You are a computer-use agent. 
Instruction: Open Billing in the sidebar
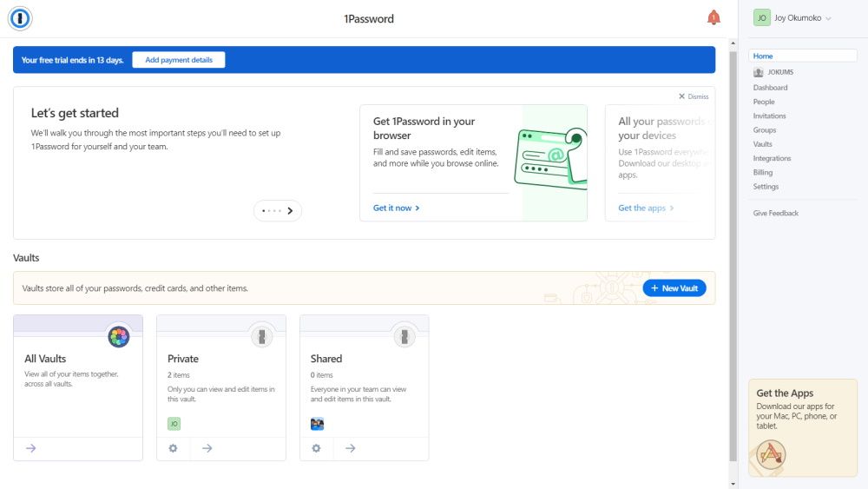(x=762, y=172)
